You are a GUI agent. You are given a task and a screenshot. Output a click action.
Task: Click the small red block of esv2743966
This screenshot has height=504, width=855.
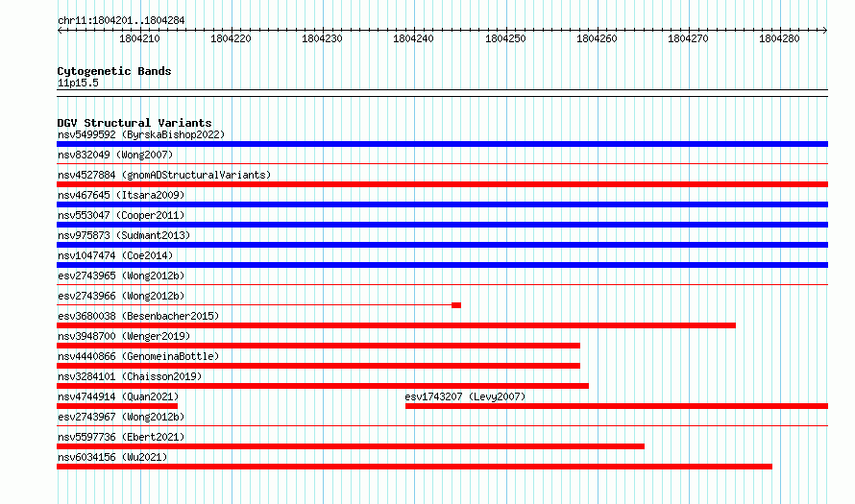pyautogui.click(x=456, y=305)
